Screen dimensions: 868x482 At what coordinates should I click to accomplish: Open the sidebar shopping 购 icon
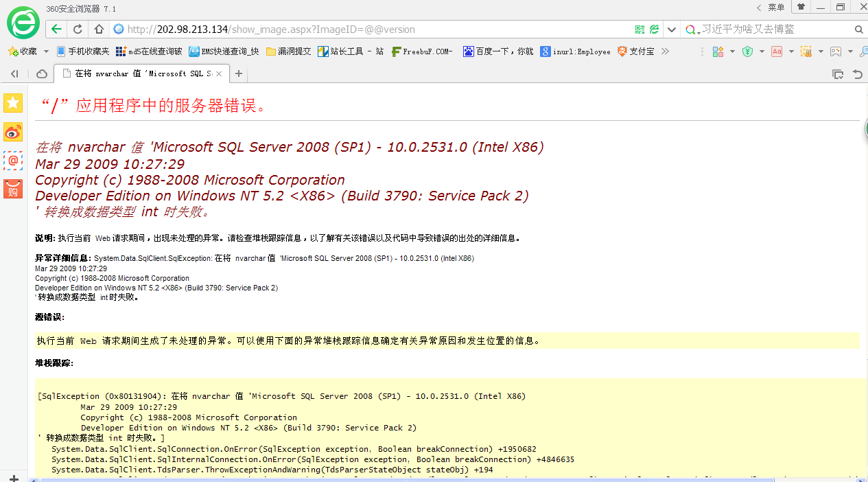13,189
